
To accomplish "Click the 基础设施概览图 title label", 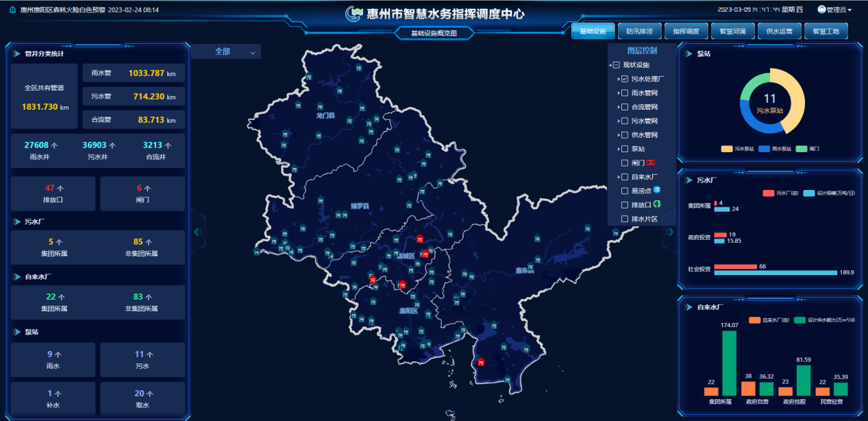I will (x=433, y=33).
